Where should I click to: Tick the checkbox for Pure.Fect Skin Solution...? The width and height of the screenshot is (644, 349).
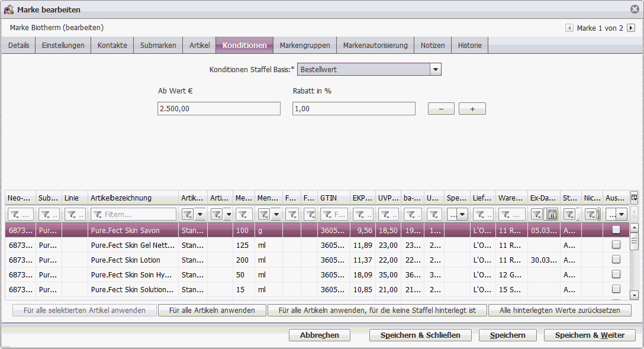tap(616, 289)
